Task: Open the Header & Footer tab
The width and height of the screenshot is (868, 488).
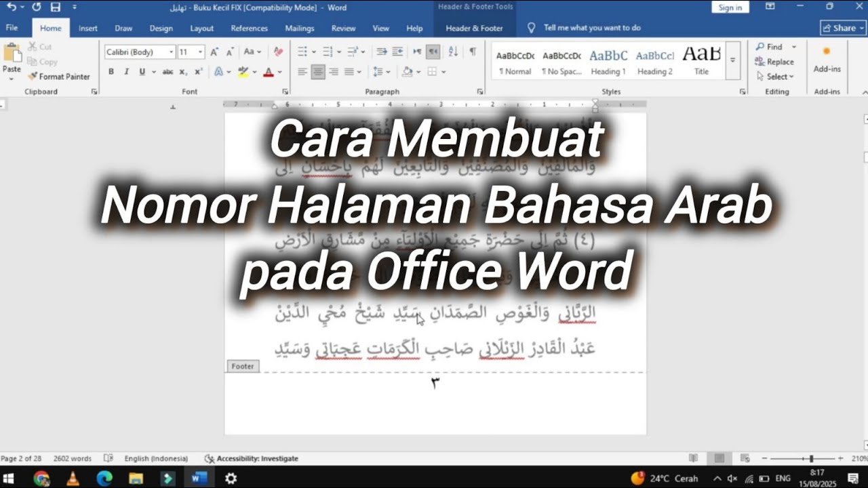Action: [x=475, y=28]
